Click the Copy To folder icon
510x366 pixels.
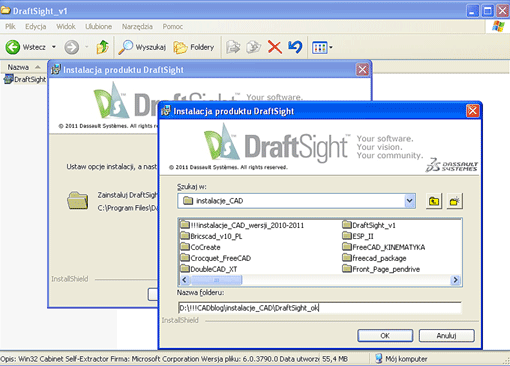253,47
